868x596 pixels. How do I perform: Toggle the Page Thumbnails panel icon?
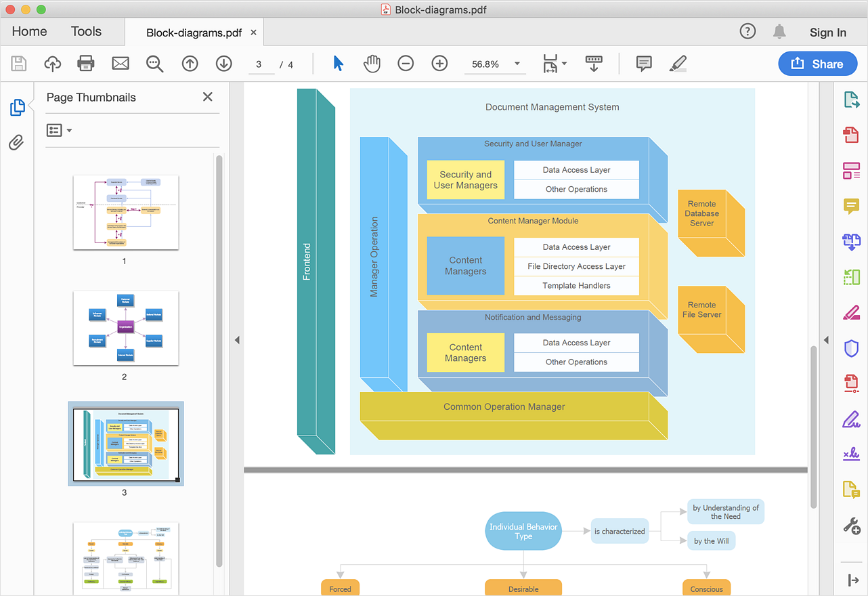[x=17, y=107]
